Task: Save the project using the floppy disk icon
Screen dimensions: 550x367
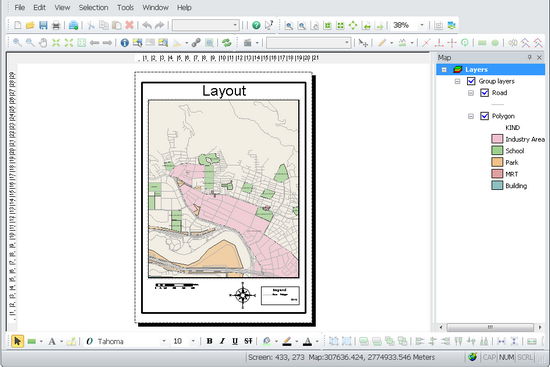Action: 43,25
